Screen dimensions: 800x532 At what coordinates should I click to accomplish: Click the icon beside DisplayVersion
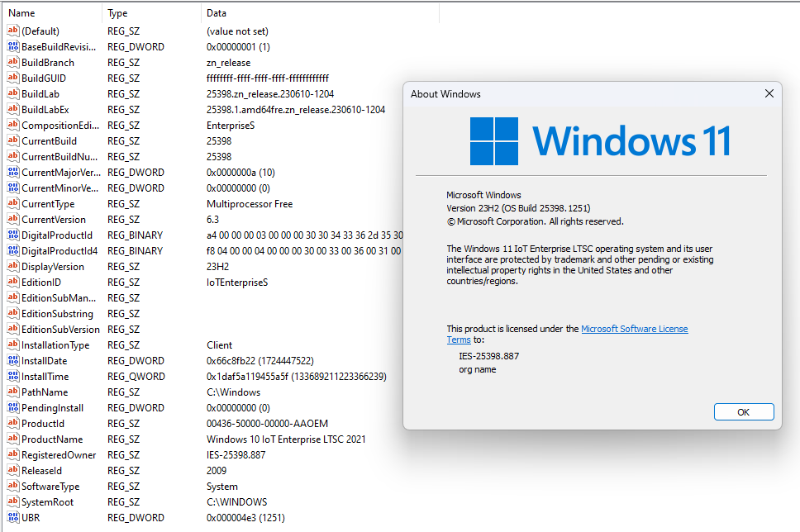tap(12, 266)
